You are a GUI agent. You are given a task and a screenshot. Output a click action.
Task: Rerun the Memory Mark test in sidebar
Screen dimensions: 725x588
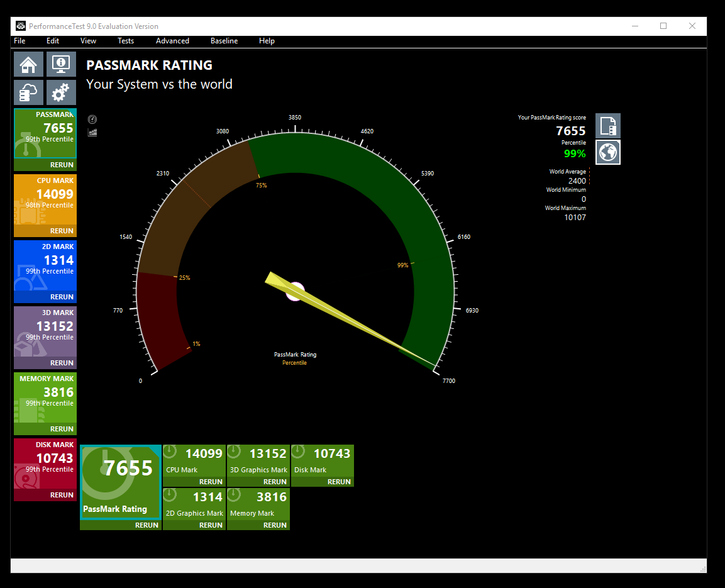pyautogui.click(x=45, y=429)
